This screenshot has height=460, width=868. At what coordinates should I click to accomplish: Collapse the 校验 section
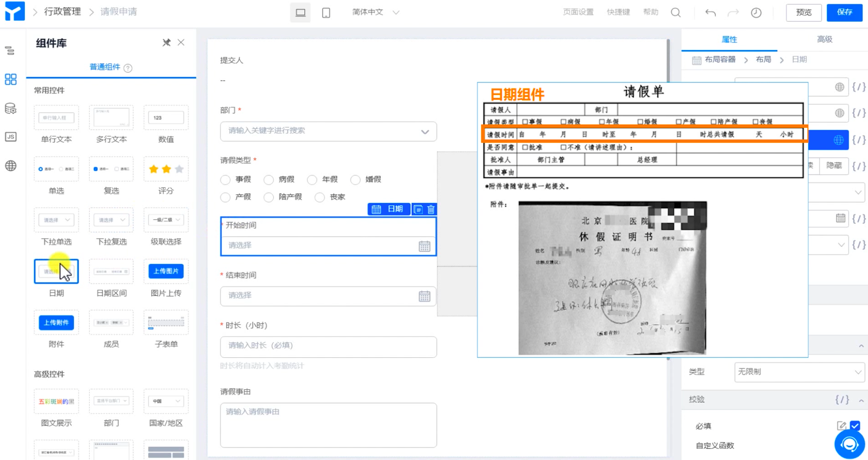point(861,400)
